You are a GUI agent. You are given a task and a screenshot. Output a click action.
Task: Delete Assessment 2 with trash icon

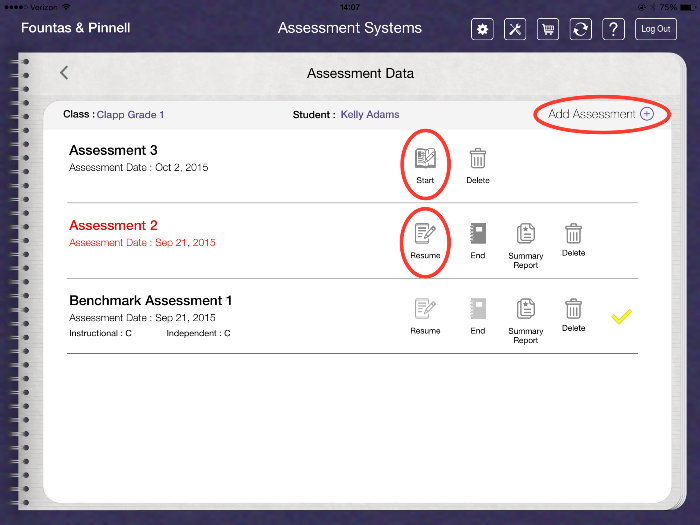[x=573, y=240]
